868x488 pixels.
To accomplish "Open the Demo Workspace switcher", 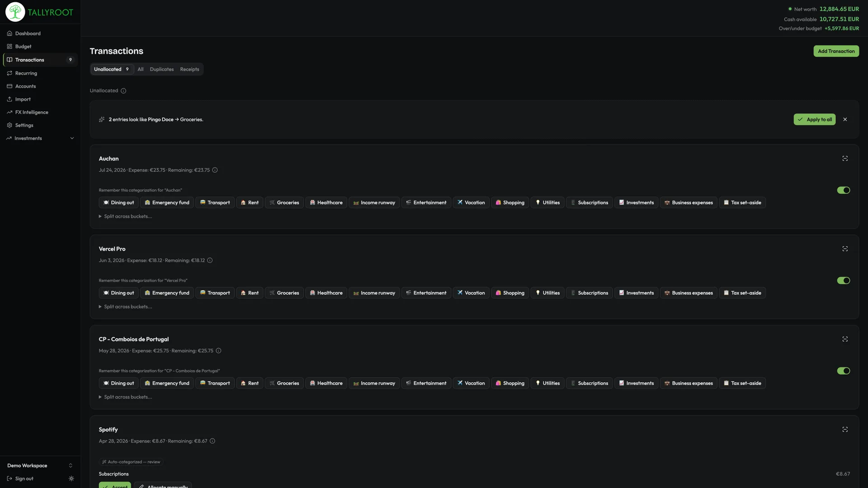I will [x=40, y=465].
